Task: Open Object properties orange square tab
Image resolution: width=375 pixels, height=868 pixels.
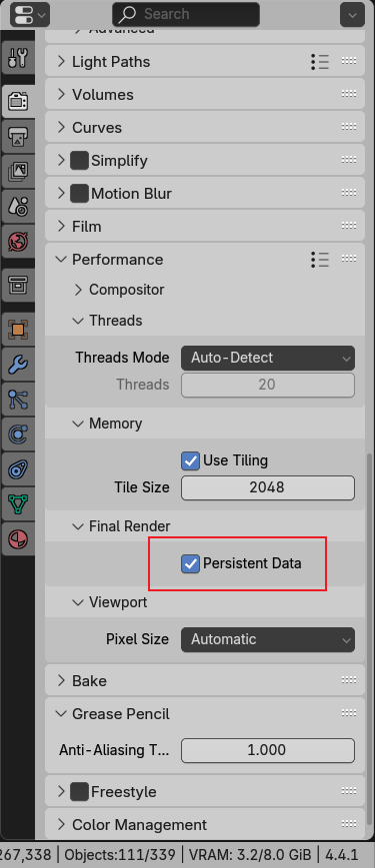Action: (18, 330)
